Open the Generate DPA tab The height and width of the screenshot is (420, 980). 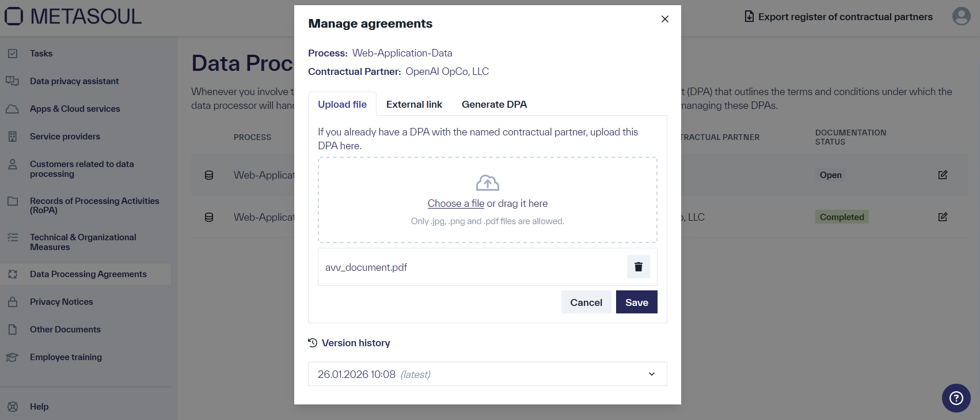(x=494, y=104)
